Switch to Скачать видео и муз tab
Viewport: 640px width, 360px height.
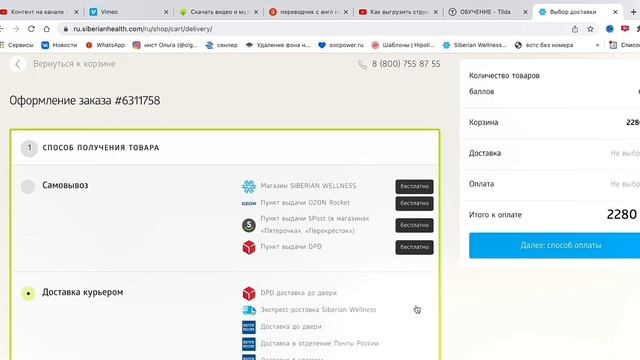coord(219,12)
